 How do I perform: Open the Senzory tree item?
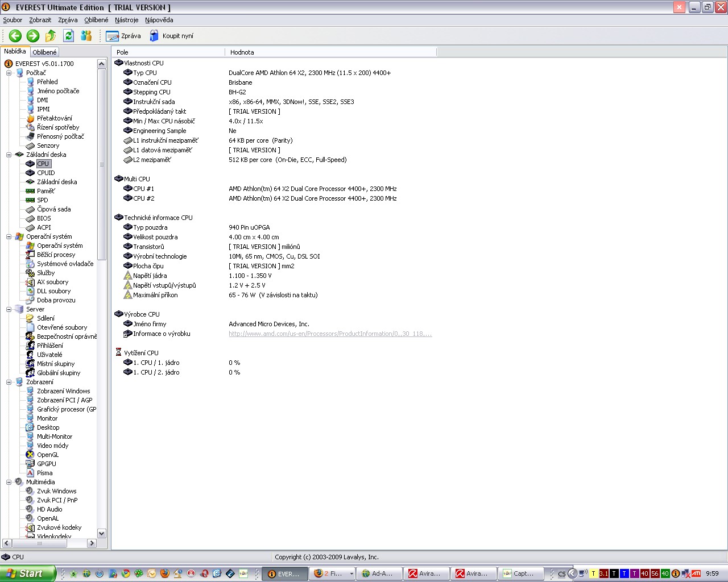click(48, 145)
